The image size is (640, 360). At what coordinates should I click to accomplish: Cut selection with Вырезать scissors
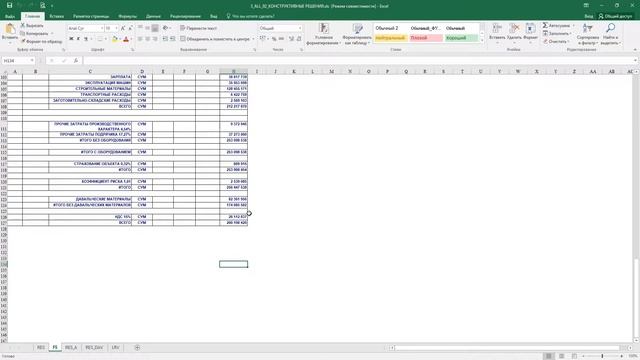tap(32, 25)
